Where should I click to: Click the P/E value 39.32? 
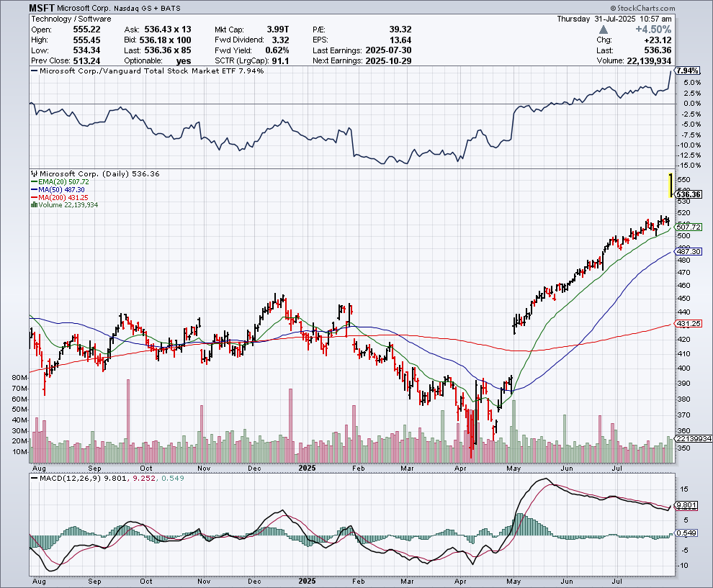point(400,30)
